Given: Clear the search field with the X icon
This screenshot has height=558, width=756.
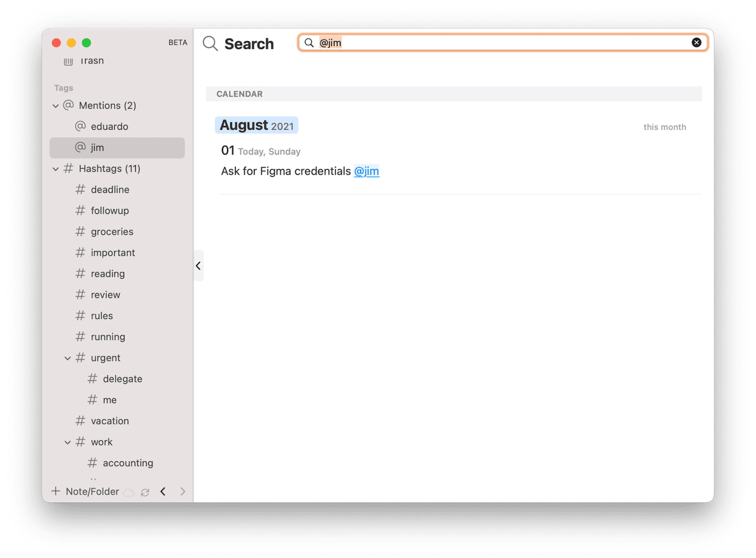Looking at the screenshot, I should (x=696, y=42).
